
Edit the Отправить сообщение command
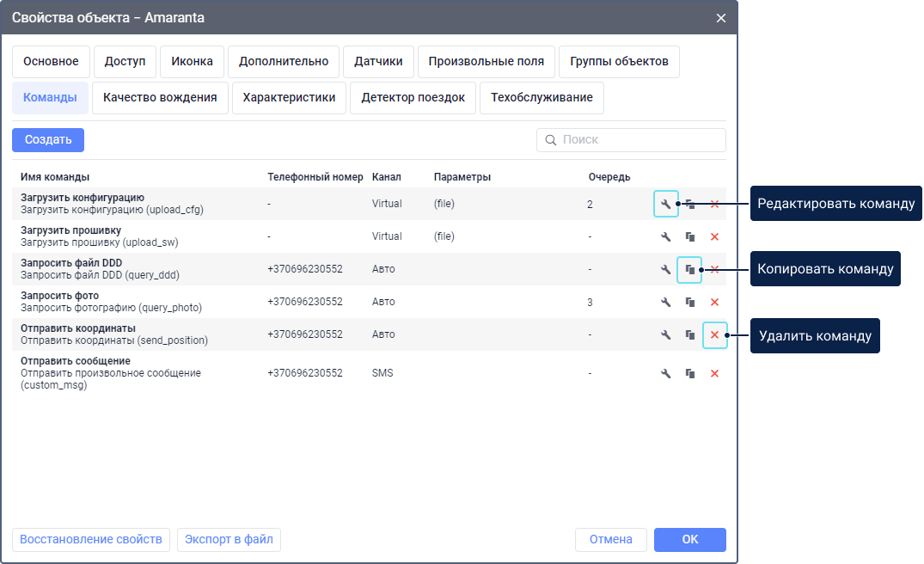pyautogui.click(x=665, y=373)
